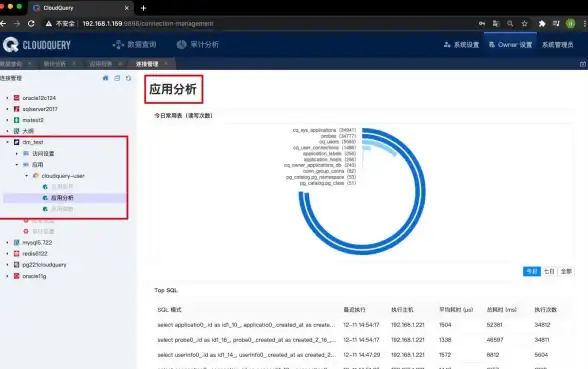588x369 pixels.
Task: Select the 七日 time range
Action: [x=549, y=271]
